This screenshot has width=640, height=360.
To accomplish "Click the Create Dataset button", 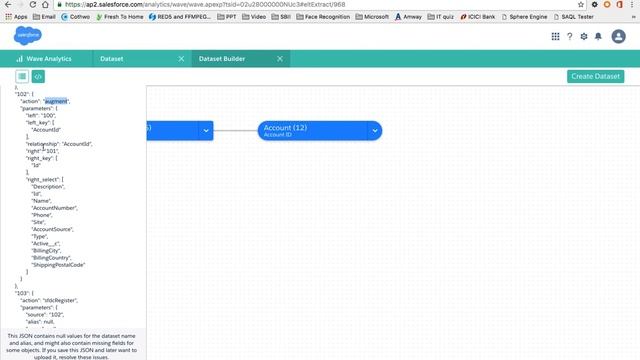I will (x=596, y=76).
